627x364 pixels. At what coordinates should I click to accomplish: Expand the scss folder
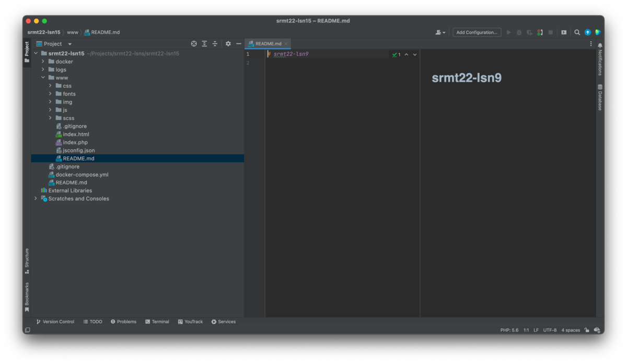tap(51, 118)
